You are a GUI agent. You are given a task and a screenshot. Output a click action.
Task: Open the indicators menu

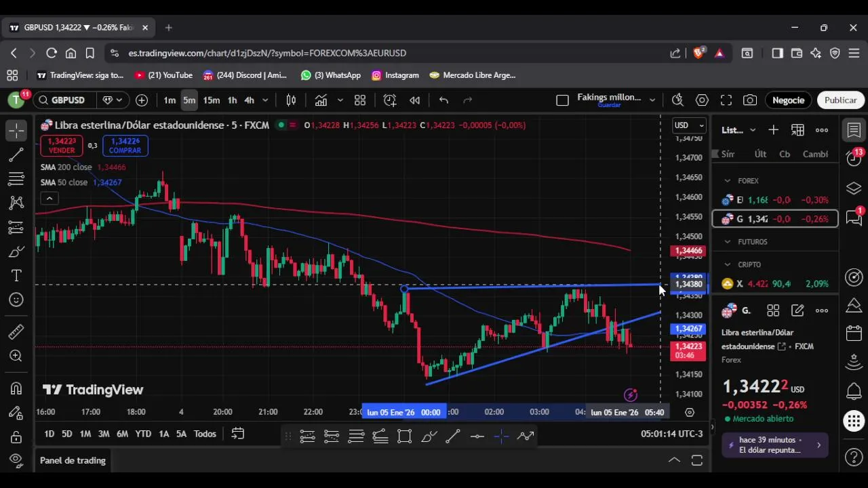tap(321, 100)
